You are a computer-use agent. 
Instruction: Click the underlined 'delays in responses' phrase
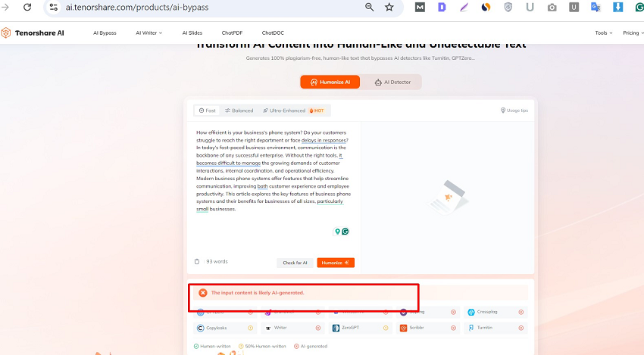tap(325, 140)
